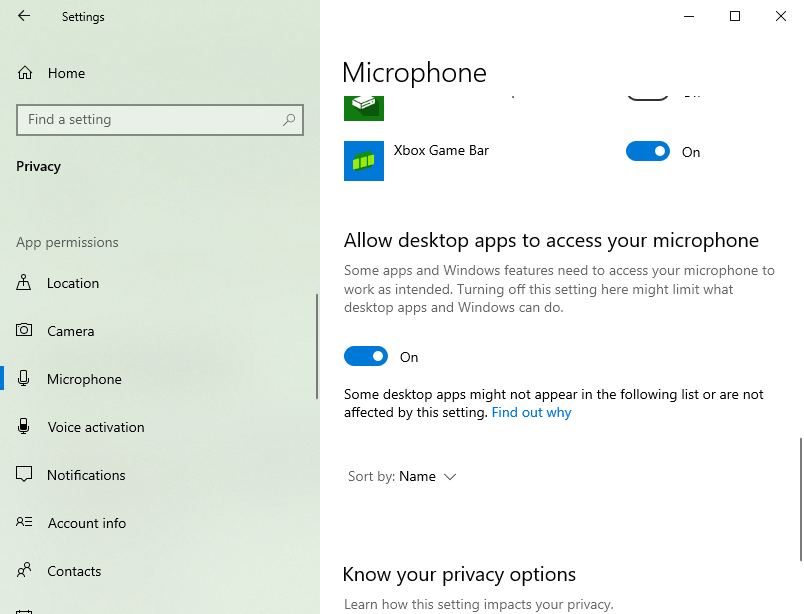
Task: Click the Xbox Game Bar app icon
Action: (363, 161)
